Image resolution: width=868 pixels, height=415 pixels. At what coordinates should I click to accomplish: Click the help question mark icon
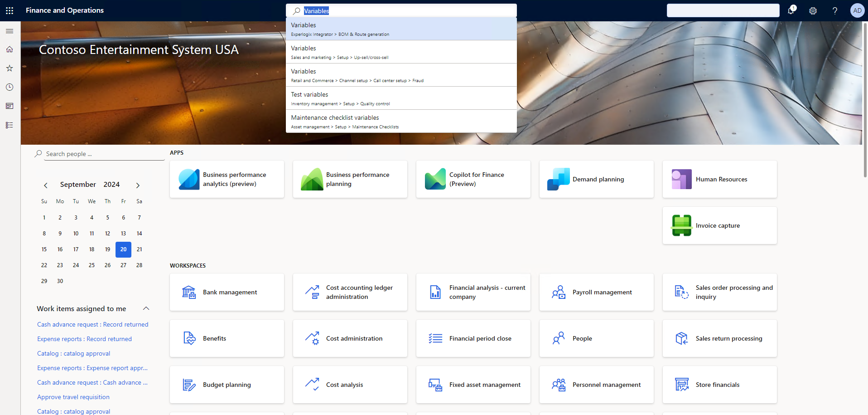pos(835,11)
